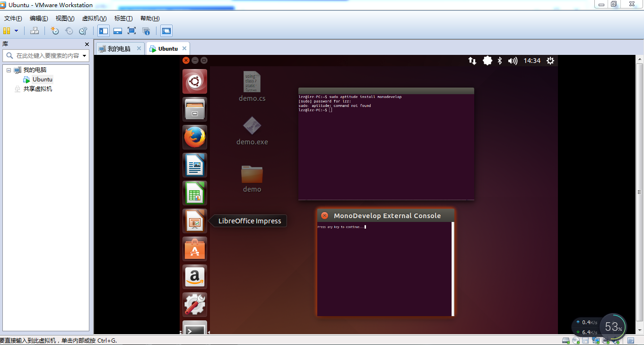Image resolution: width=644 pixels, height=345 pixels.
Task: Open the snapshot manager toolbar icon
Action: point(83,31)
